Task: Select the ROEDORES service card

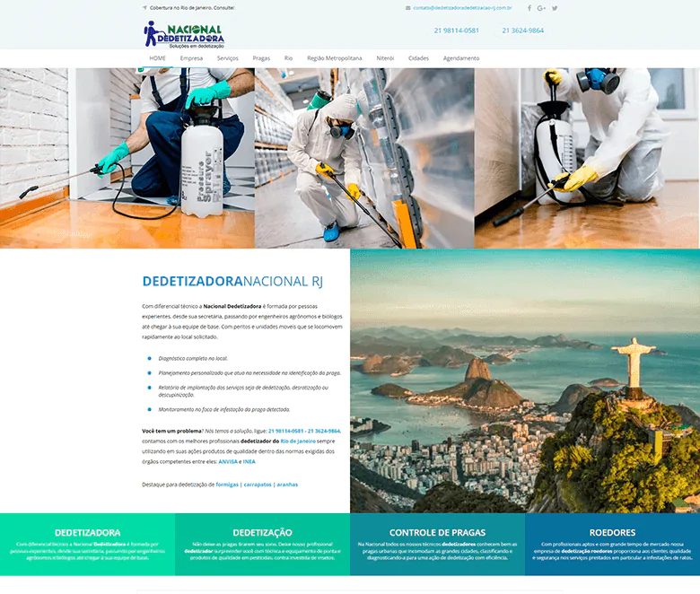Action: pyautogui.click(x=612, y=544)
